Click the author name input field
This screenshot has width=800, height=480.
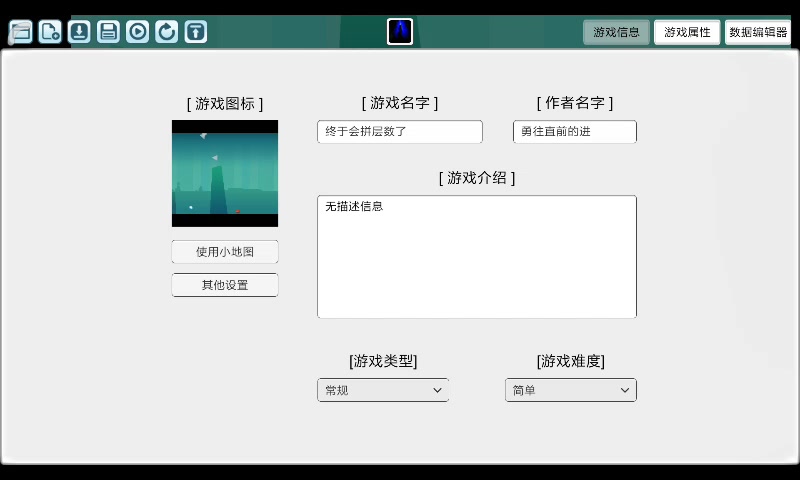tap(575, 132)
